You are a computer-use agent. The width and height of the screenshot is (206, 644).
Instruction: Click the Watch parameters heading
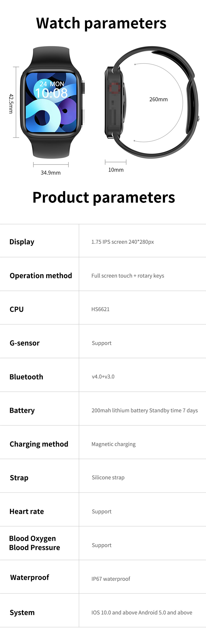click(101, 24)
